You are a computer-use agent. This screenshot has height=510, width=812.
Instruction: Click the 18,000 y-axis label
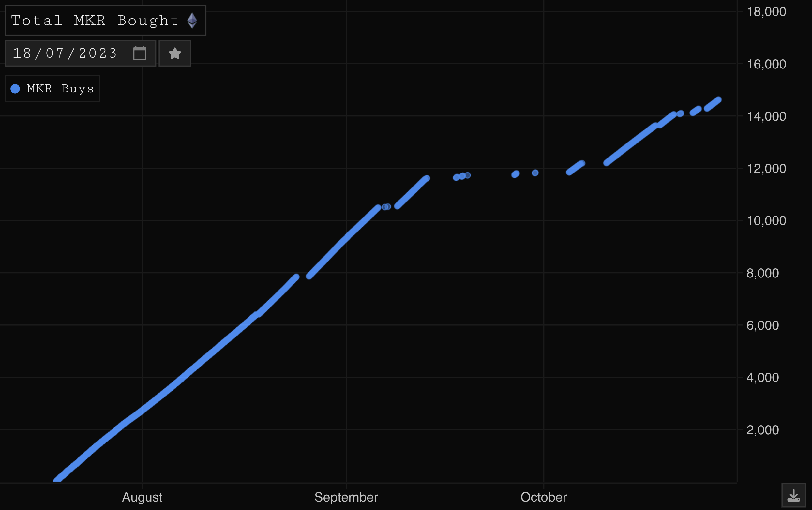tap(766, 12)
